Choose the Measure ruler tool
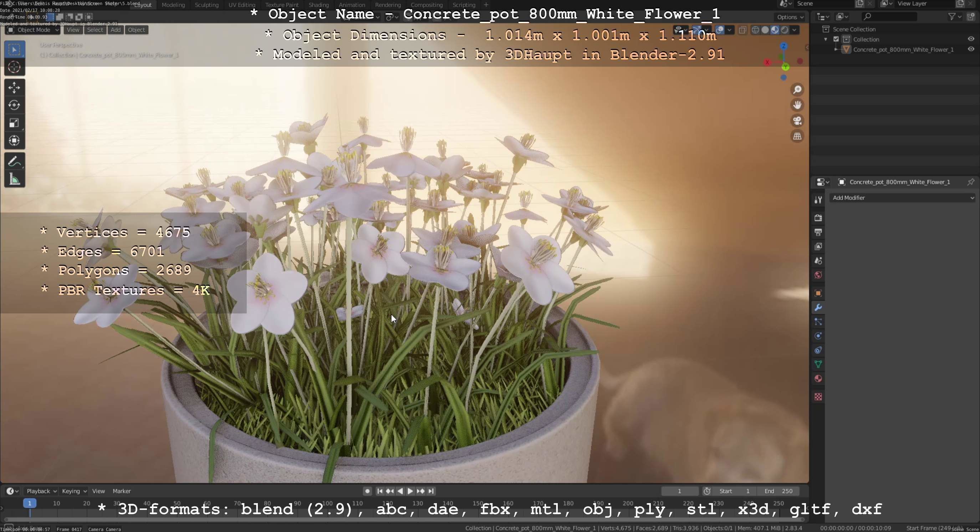 [x=14, y=179]
